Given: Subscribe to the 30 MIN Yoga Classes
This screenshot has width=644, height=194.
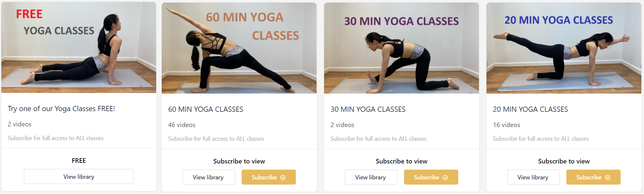Looking at the screenshot, I should pos(431,177).
